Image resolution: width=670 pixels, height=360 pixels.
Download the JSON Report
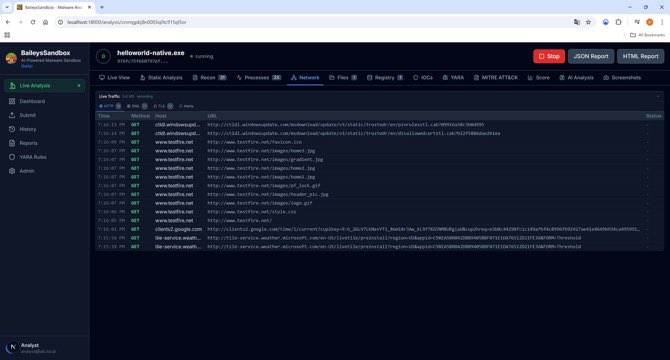[x=591, y=56]
